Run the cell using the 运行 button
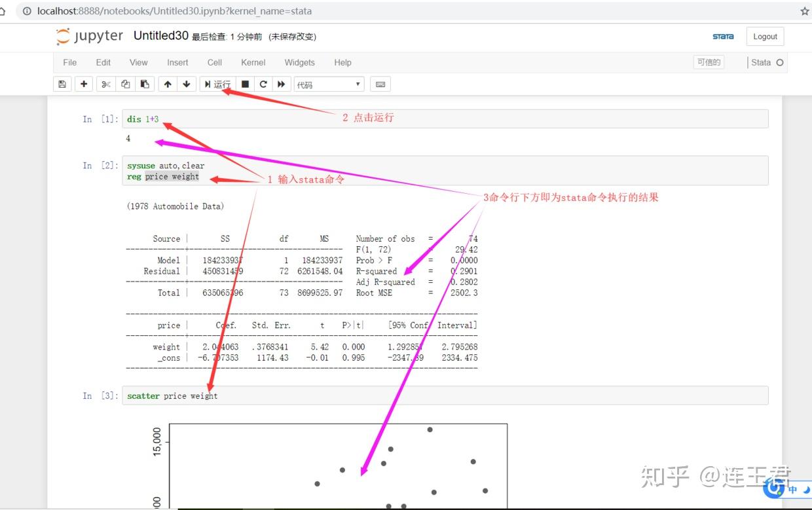This screenshot has height=510, width=812. click(217, 84)
